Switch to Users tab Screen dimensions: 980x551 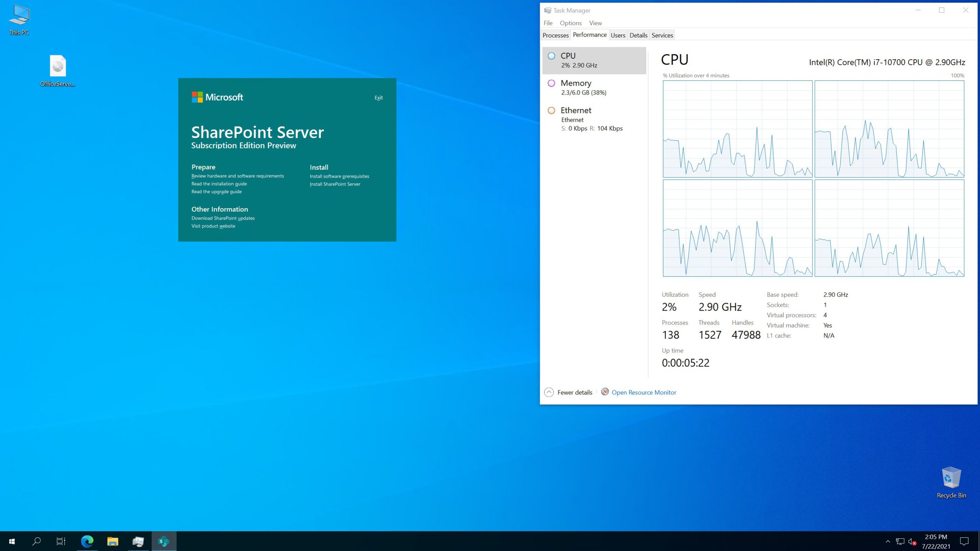tap(618, 35)
